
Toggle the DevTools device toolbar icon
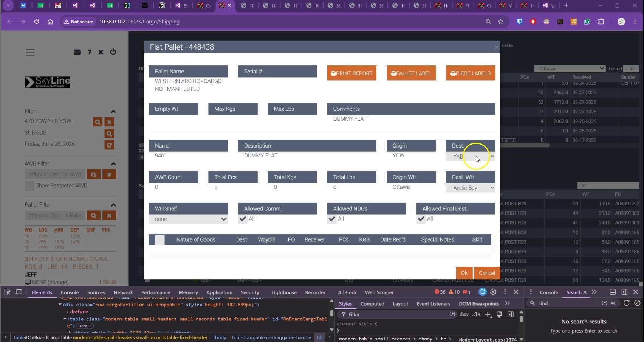(x=19, y=292)
